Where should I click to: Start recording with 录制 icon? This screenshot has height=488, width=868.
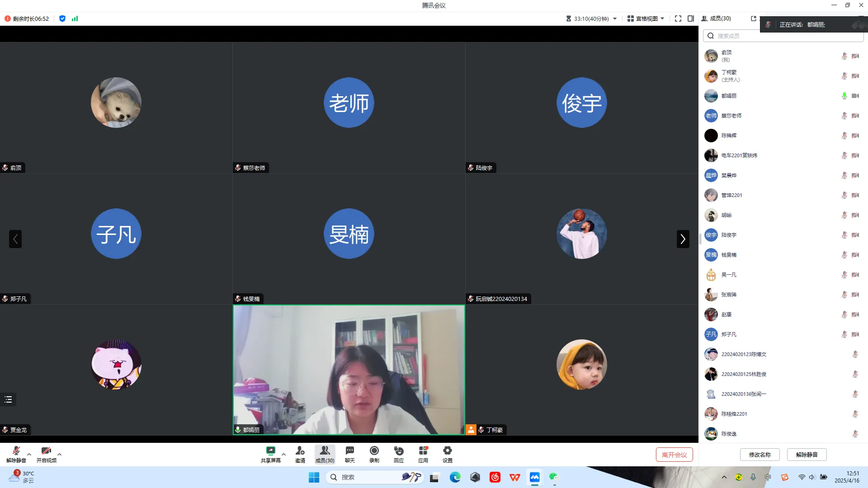tap(374, 451)
